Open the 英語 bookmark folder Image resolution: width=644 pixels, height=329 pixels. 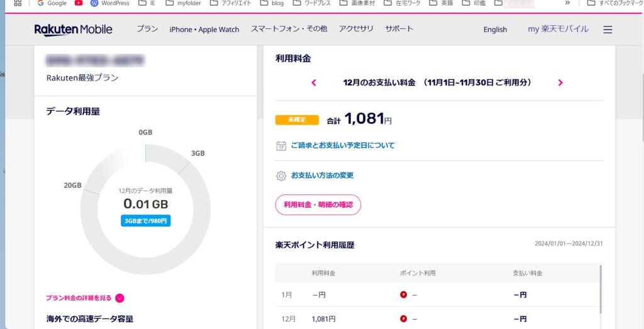point(441,3)
